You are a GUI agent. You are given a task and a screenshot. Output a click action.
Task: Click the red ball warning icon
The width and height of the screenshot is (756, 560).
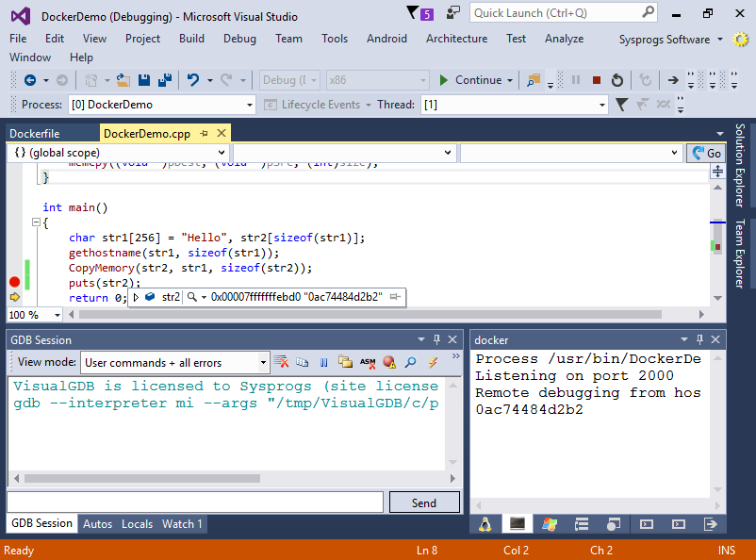(389, 362)
